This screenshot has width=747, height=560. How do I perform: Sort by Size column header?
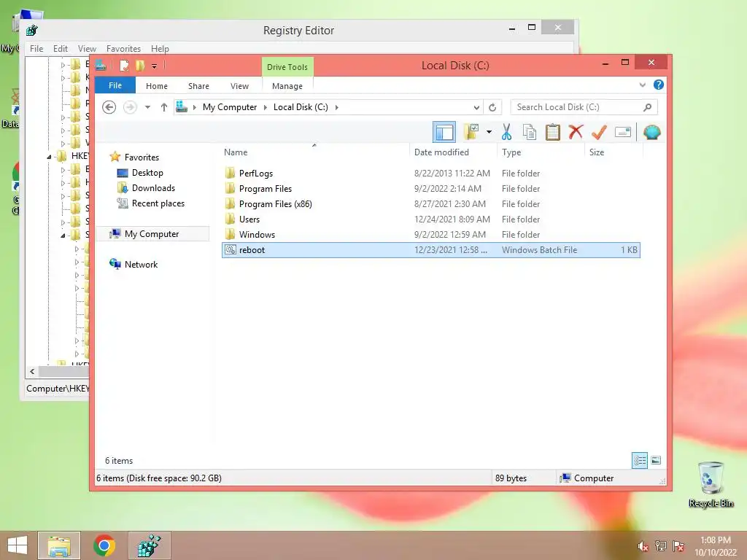[x=597, y=152]
